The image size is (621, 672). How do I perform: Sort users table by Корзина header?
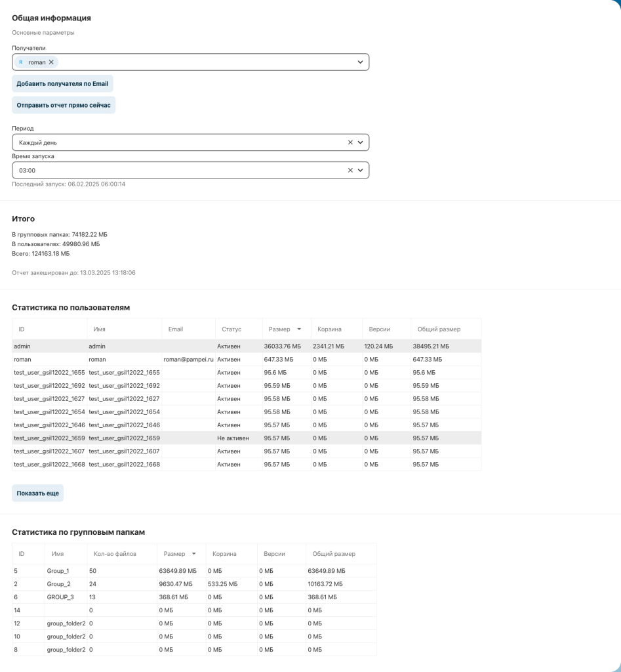(329, 329)
